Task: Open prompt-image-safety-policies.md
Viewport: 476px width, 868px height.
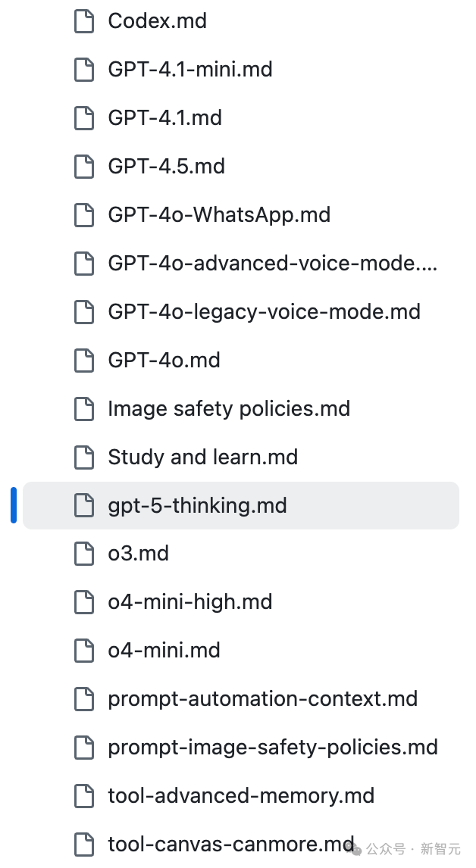Action: coord(273,747)
